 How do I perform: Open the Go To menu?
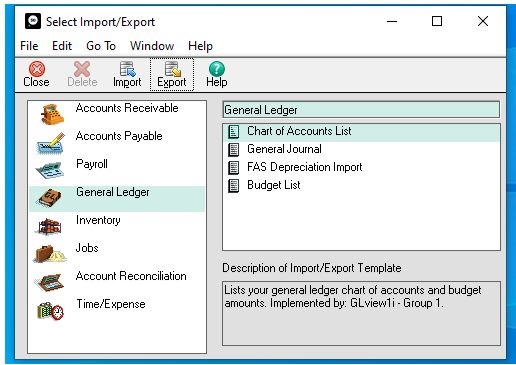coord(101,46)
